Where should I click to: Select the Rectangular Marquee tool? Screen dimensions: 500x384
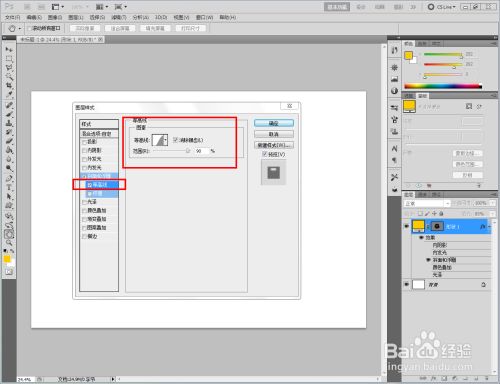click(9, 59)
